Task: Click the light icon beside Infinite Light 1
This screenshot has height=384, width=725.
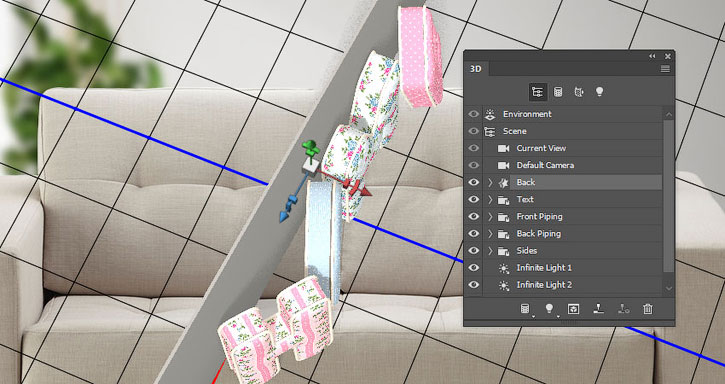Action: [x=504, y=268]
